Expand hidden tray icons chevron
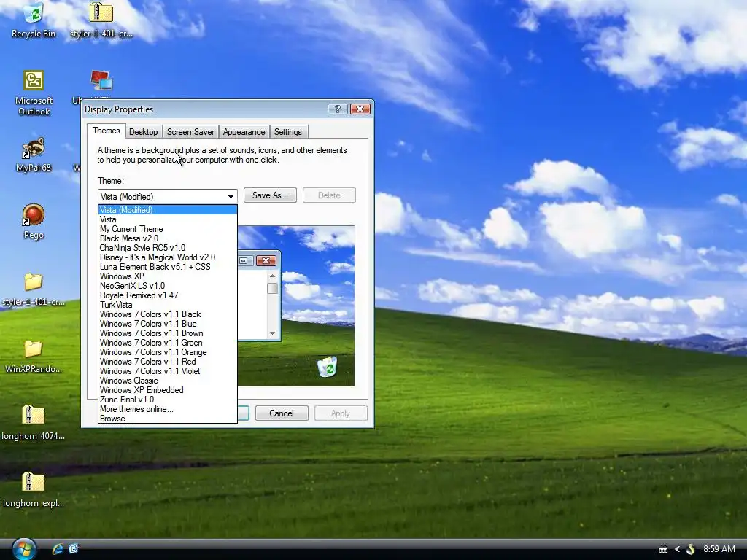Viewport: 747px width, 560px height. click(677, 549)
